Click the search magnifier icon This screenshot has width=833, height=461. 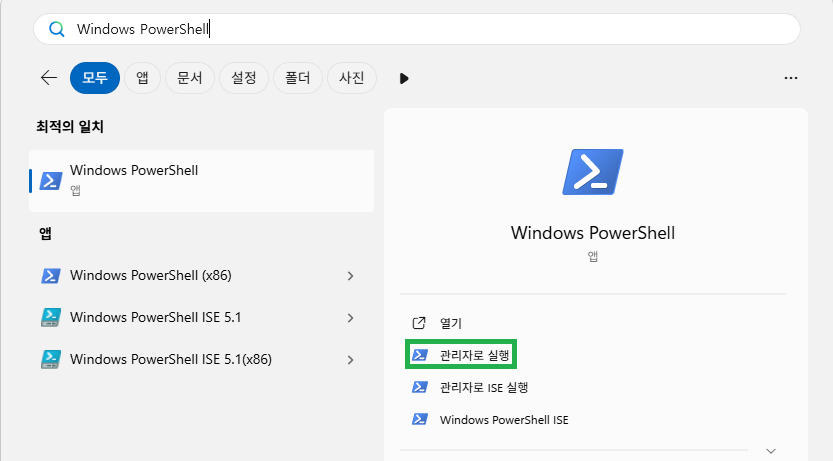click(56, 29)
